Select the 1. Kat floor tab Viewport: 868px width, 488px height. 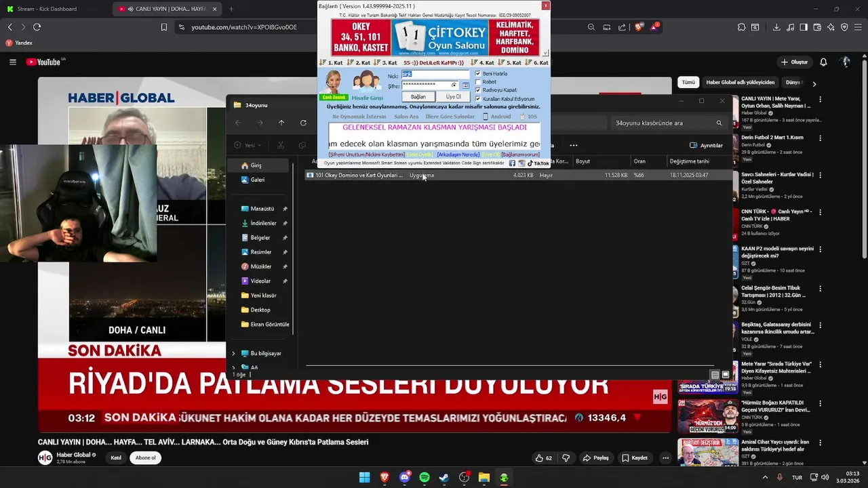332,62
